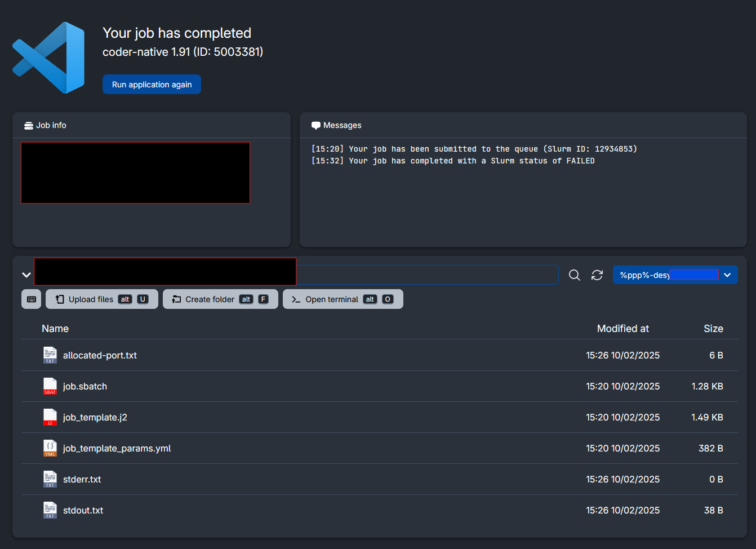Sort files by Modified at column
This screenshot has width=756, height=549.
(622, 329)
